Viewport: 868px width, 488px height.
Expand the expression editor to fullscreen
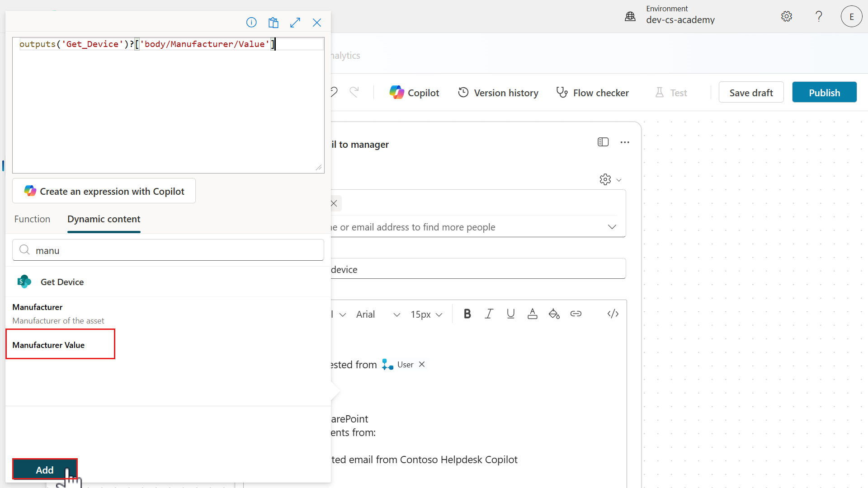pos(295,22)
